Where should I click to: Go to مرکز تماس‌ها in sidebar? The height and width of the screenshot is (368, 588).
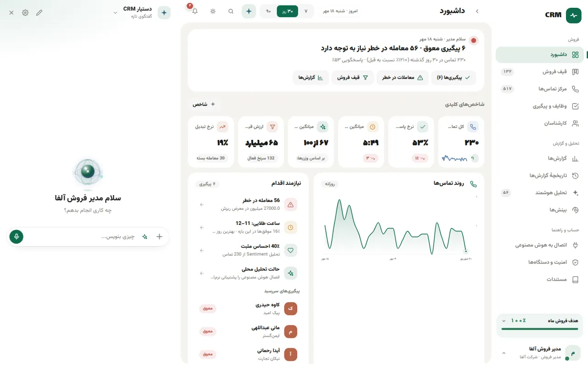pos(540,89)
